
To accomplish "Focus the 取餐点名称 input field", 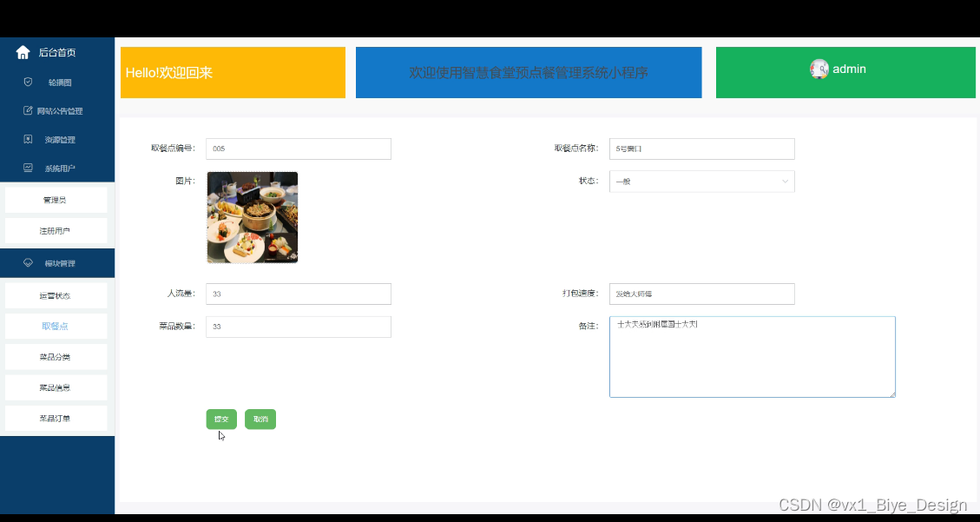I will 702,149.
